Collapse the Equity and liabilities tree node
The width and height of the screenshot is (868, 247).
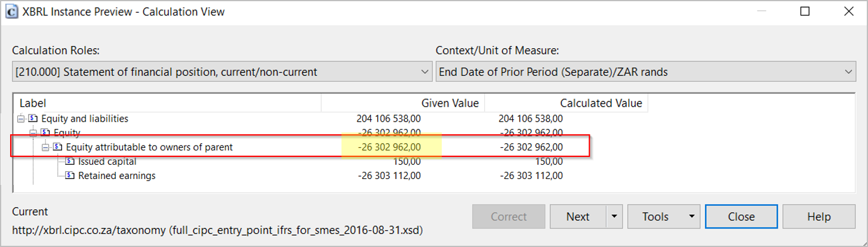[21, 119]
